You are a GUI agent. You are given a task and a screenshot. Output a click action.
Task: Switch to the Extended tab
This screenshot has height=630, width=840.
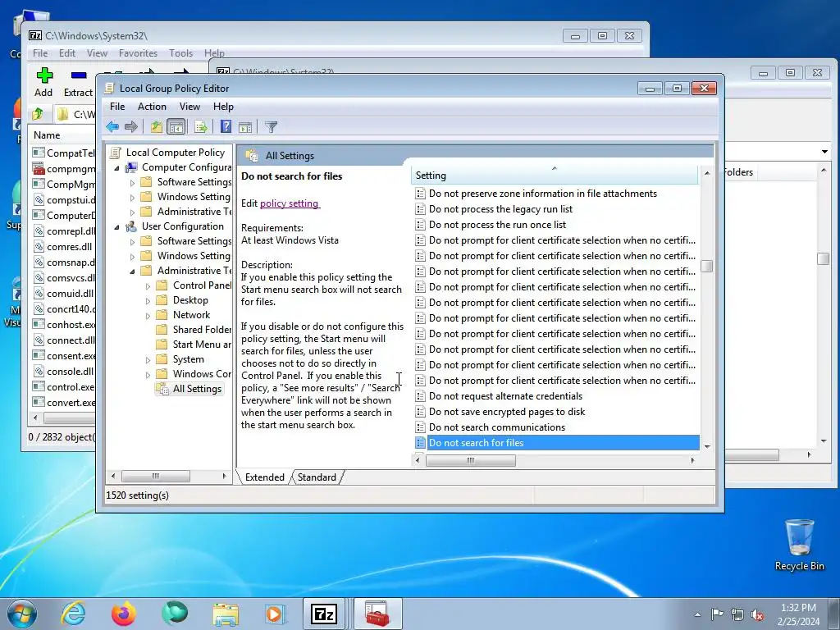(x=265, y=477)
